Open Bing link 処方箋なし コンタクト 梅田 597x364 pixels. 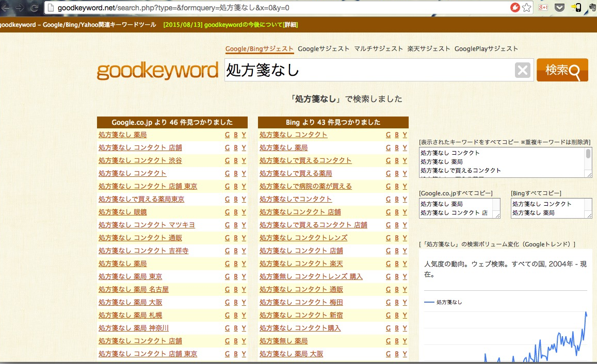(301, 302)
